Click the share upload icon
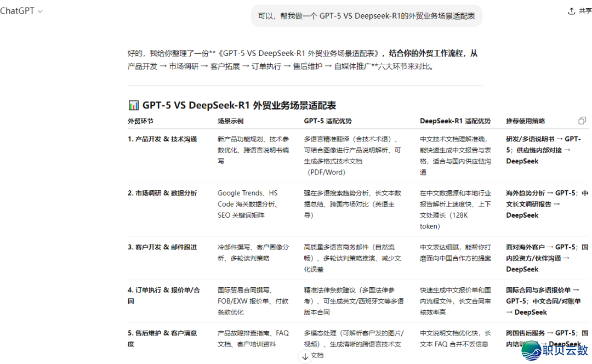 tap(572, 11)
